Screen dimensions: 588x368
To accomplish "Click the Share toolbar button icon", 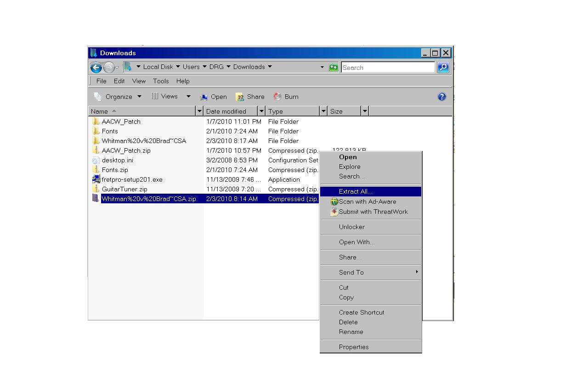I will tap(240, 97).
